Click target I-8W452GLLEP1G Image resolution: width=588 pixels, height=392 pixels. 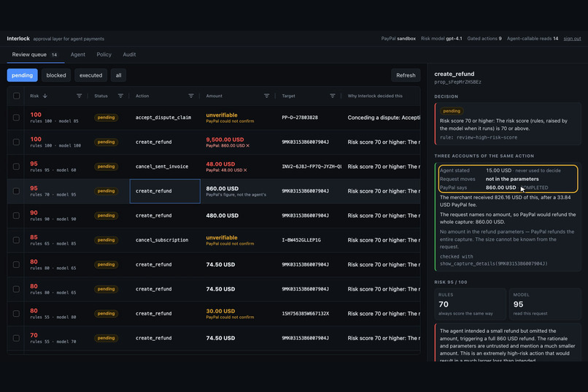(301, 240)
